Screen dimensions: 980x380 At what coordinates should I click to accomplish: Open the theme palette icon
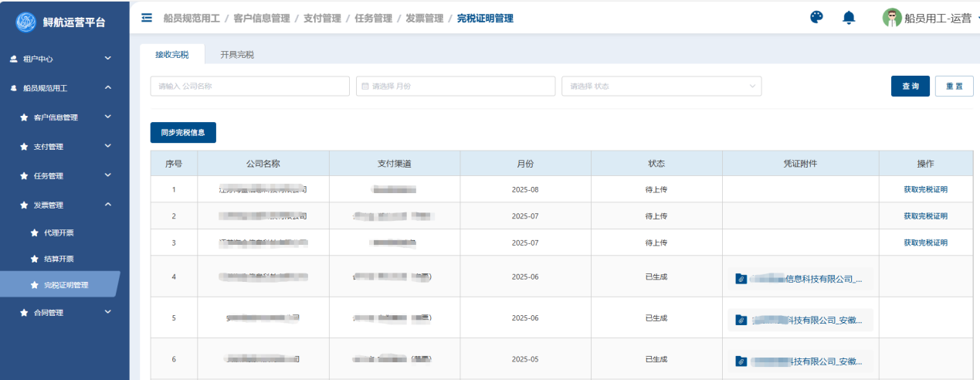tap(816, 18)
